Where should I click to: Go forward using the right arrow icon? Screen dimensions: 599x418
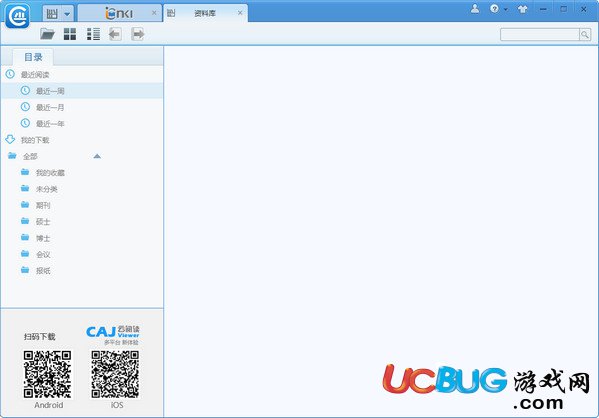point(138,34)
